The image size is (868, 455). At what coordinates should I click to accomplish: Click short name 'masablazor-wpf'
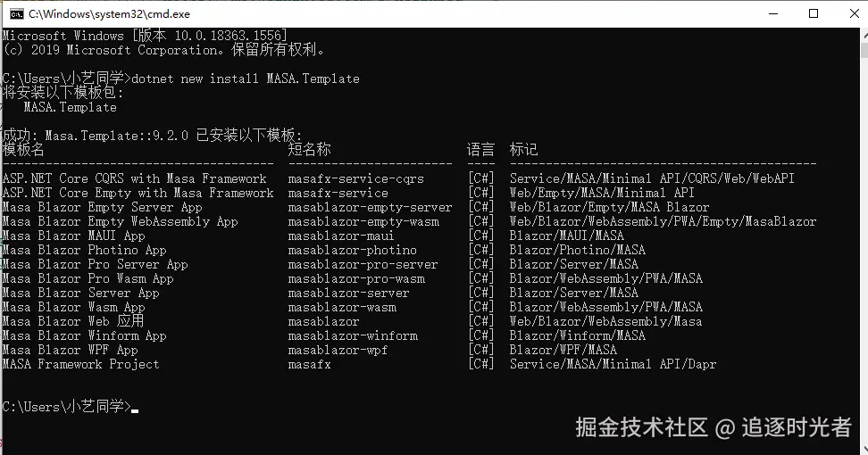click(338, 351)
